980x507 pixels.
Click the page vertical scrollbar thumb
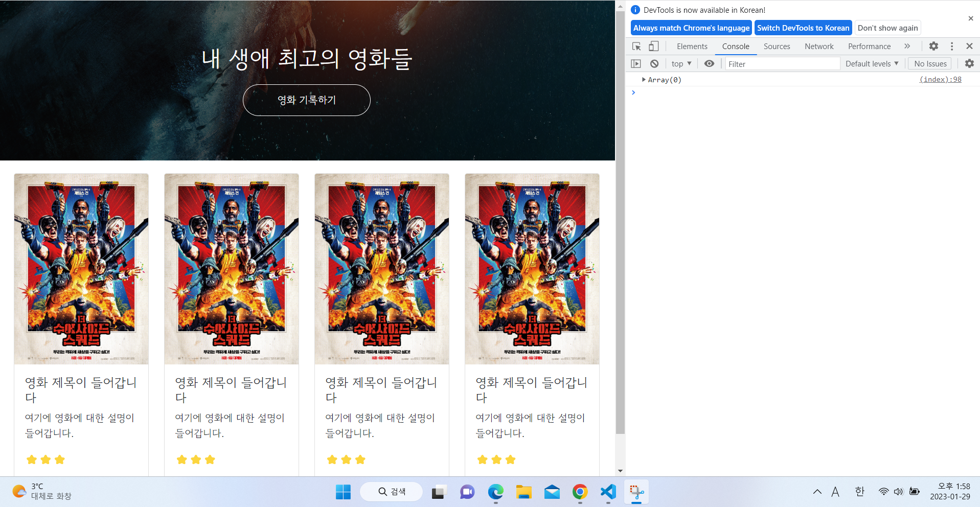click(620, 222)
